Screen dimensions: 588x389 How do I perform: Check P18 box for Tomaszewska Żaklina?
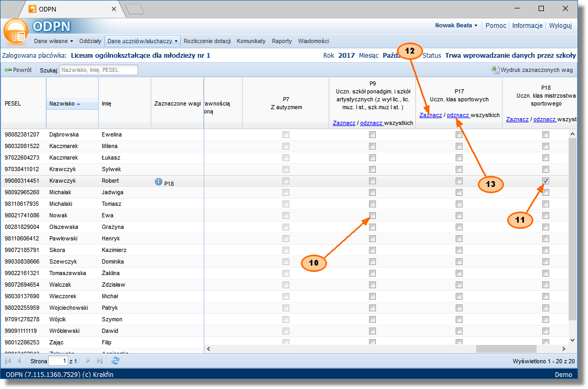click(x=545, y=273)
